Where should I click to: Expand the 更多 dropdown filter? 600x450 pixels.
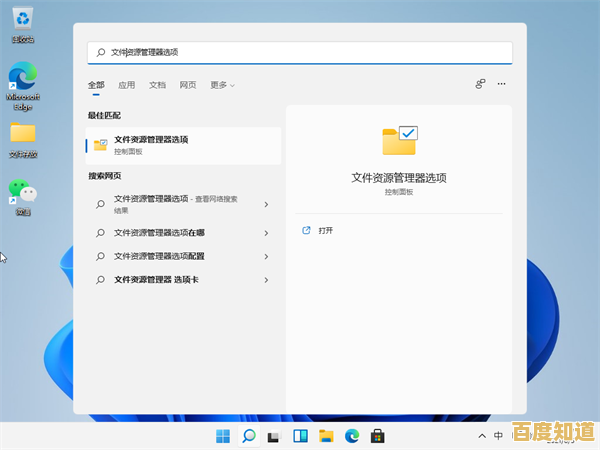222,86
